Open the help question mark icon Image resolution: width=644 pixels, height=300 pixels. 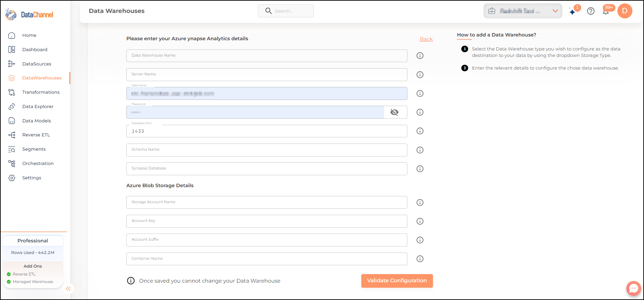[x=591, y=11]
